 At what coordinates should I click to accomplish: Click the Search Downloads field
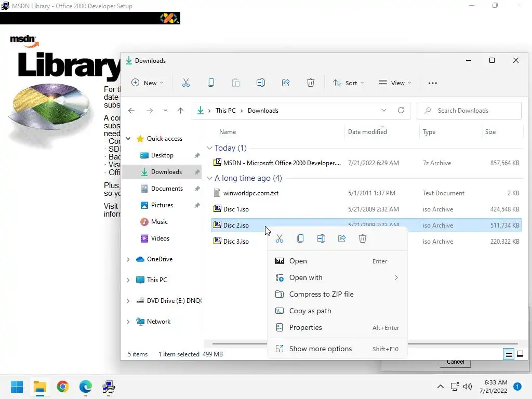[x=469, y=111]
